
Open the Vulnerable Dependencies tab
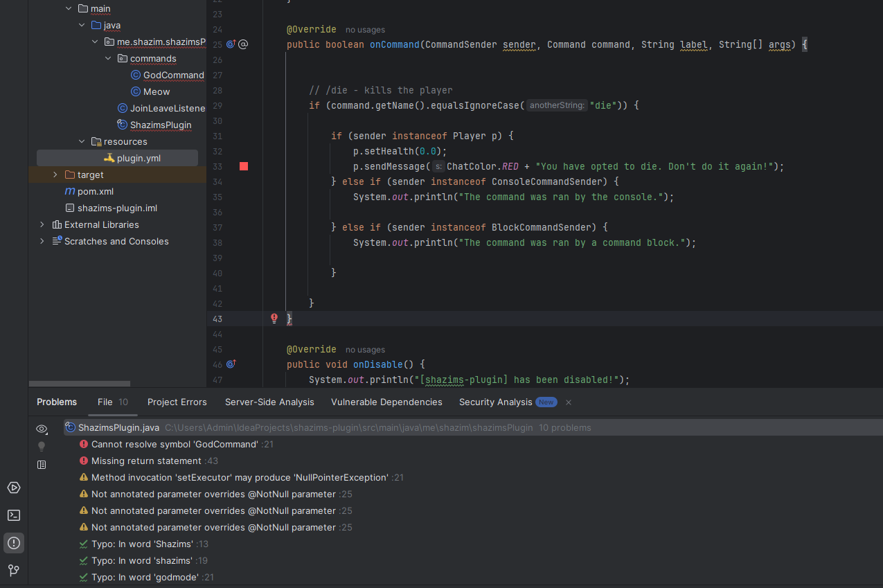pyautogui.click(x=386, y=402)
